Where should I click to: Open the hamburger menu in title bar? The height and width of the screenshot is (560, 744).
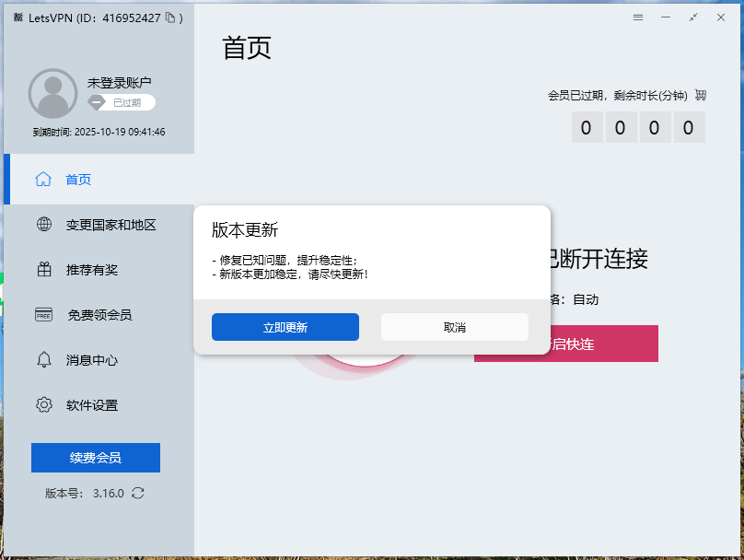point(638,17)
